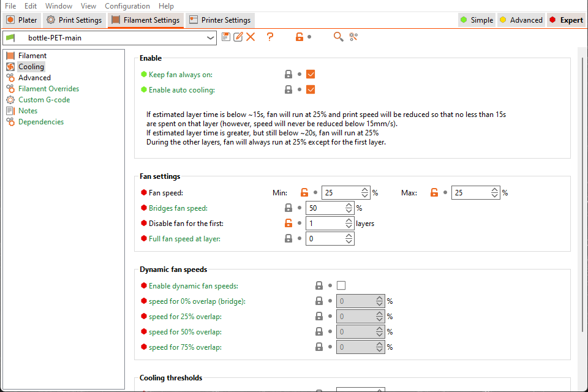Click unlock icon beside Fan speed Min
This screenshot has height=392, width=588.
tap(304, 192)
